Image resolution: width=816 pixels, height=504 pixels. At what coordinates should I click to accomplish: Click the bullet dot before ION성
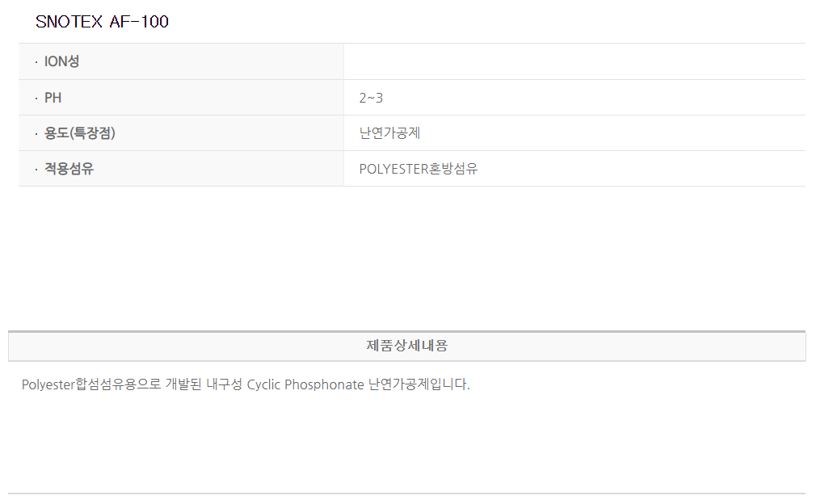[36, 62]
